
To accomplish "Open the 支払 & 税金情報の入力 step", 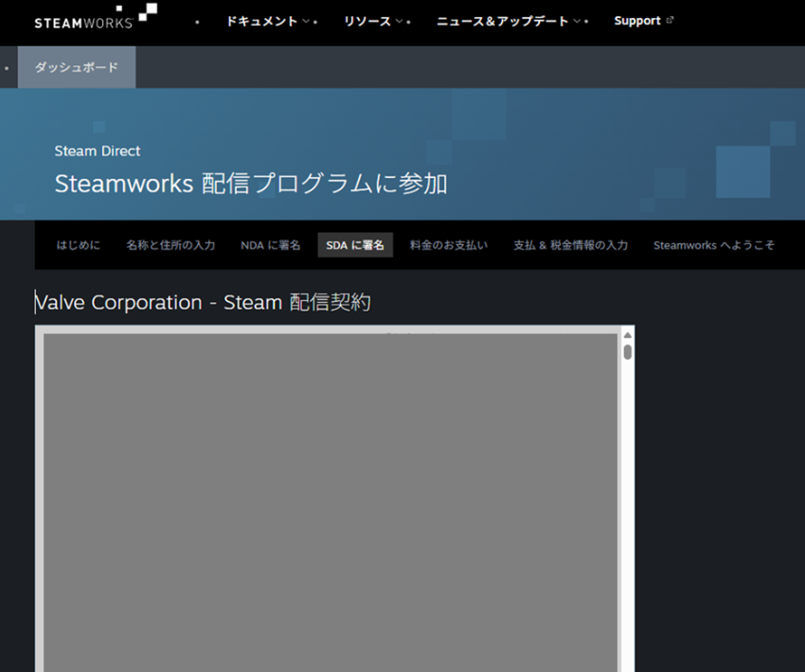I will [x=570, y=245].
